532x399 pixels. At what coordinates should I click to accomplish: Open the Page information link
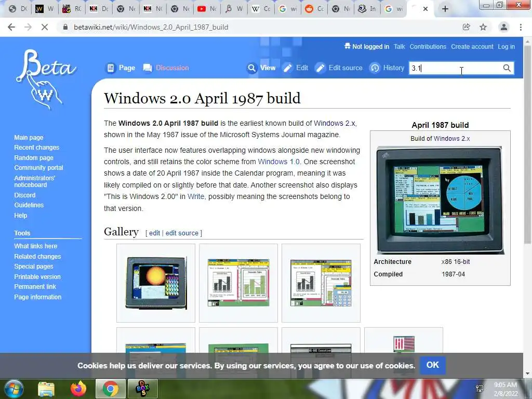(37, 297)
